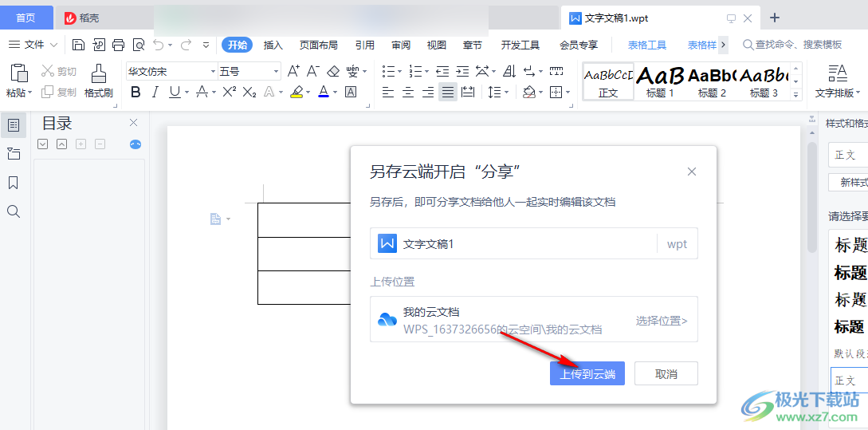
Task: Click the Copy icon
Action: 48,92
